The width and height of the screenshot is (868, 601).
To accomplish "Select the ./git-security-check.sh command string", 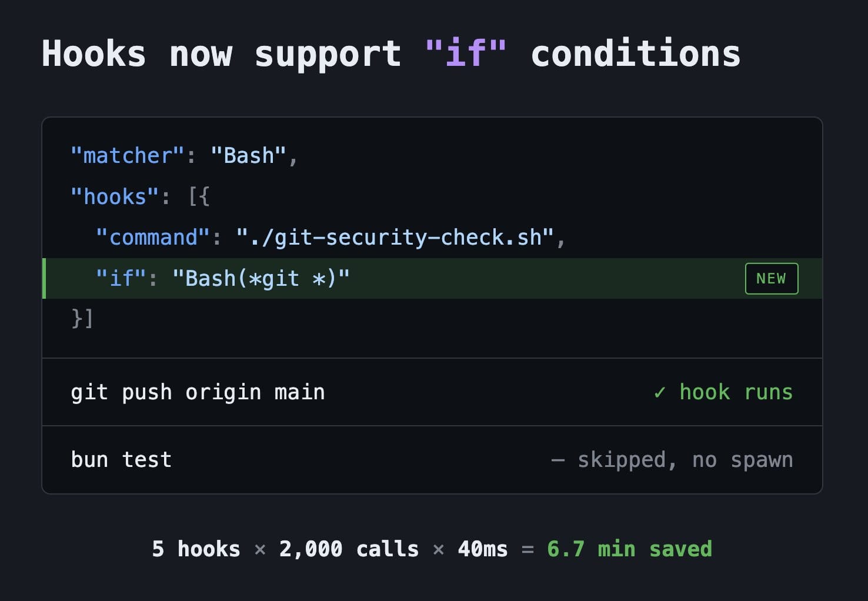I will tap(394, 238).
